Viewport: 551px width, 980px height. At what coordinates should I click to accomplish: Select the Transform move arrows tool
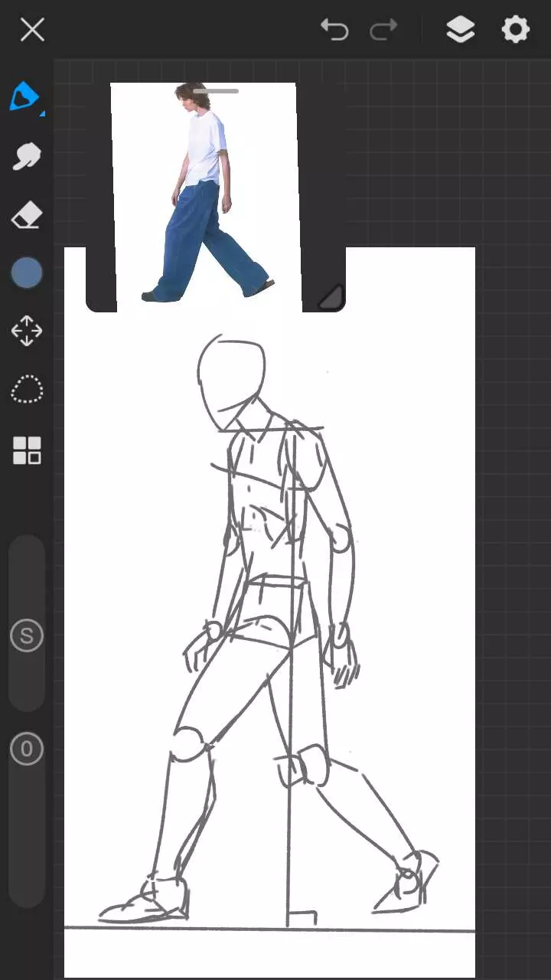pos(27,332)
